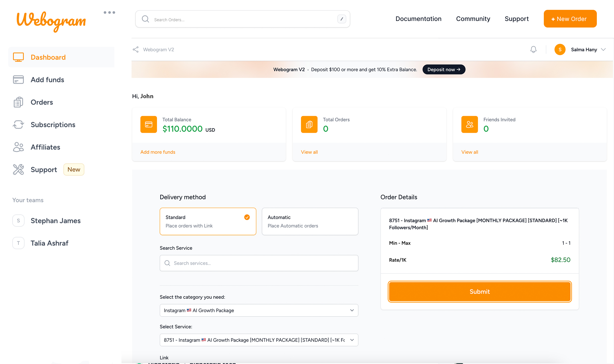Click the slash shortcut icon in search
614x364 pixels.
tap(342, 19)
